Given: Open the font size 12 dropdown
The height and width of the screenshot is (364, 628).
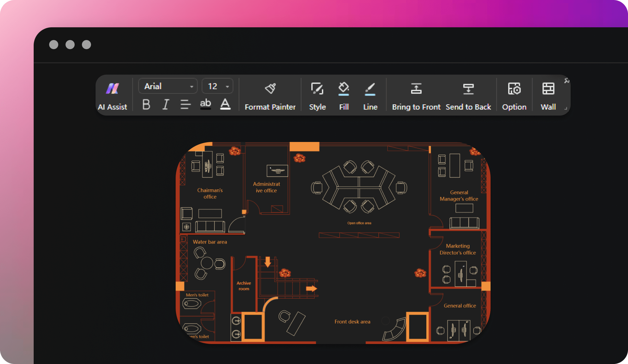Looking at the screenshot, I should (218, 86).
